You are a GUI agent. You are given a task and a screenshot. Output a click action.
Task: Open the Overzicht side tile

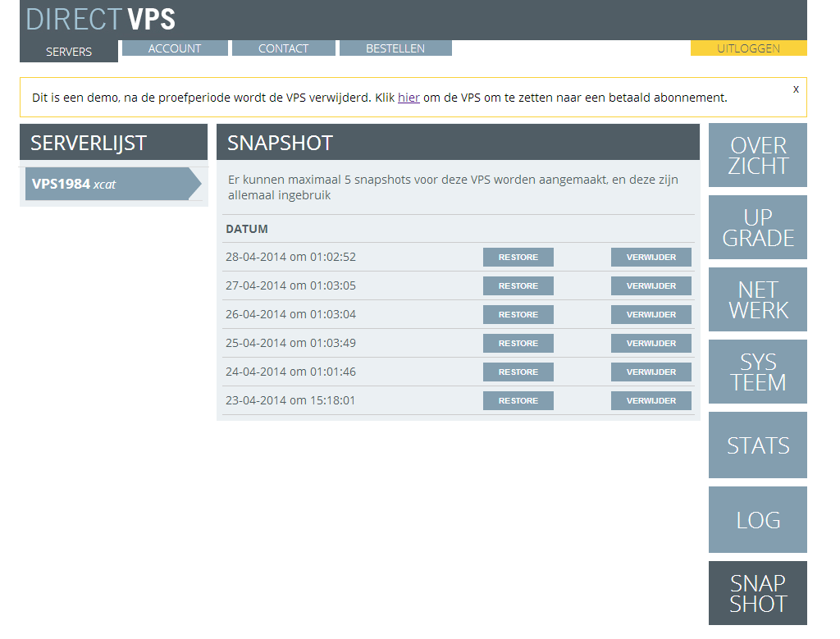(x=757, y=156)
